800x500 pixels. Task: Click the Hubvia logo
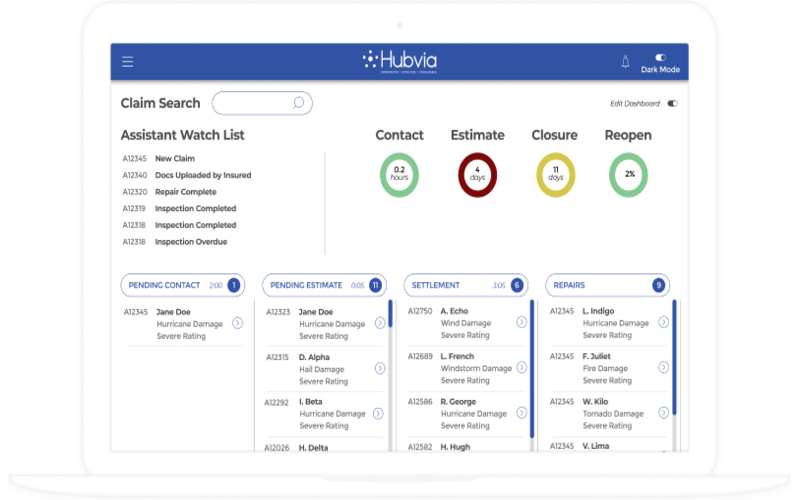click(x=399, y=61)
